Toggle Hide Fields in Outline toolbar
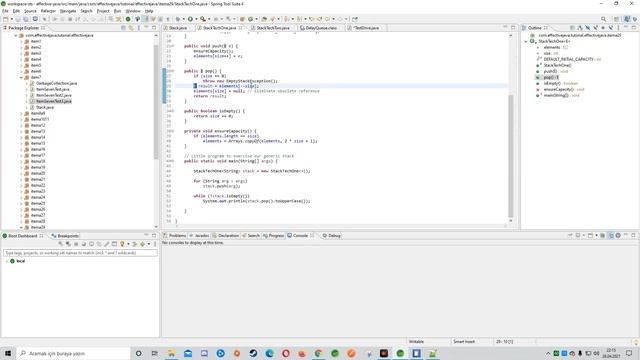The image size is (640, 360). pyautogui.click(x=588, y=28)
